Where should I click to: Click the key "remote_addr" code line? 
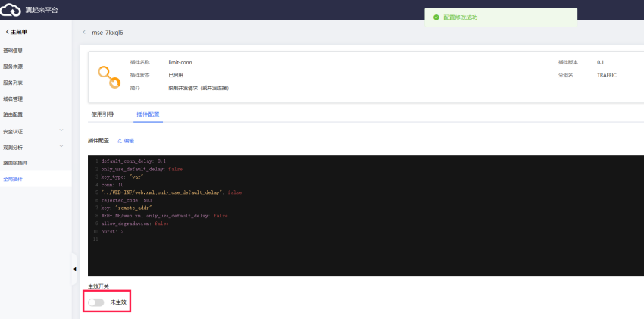[x=127, y=208]
